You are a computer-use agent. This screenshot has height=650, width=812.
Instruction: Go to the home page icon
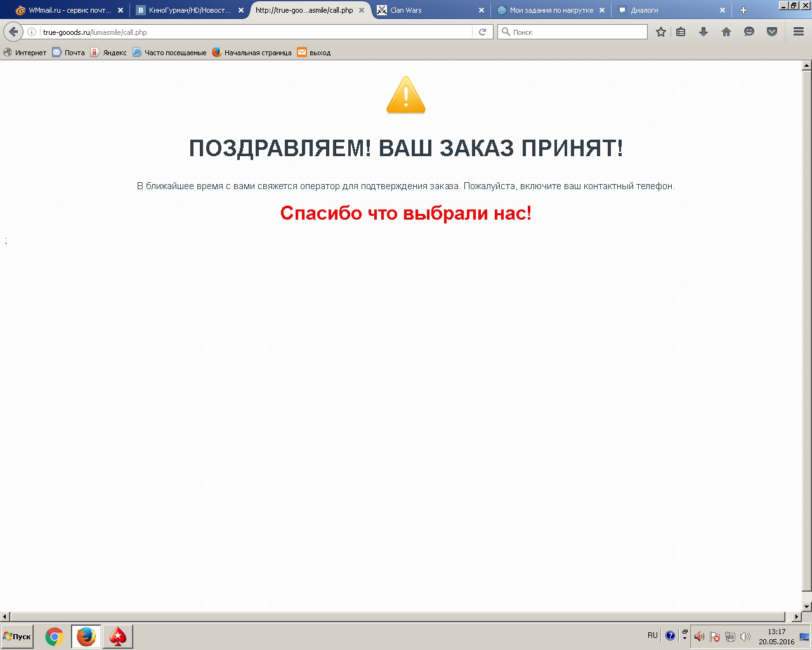[x=726, y=32]
